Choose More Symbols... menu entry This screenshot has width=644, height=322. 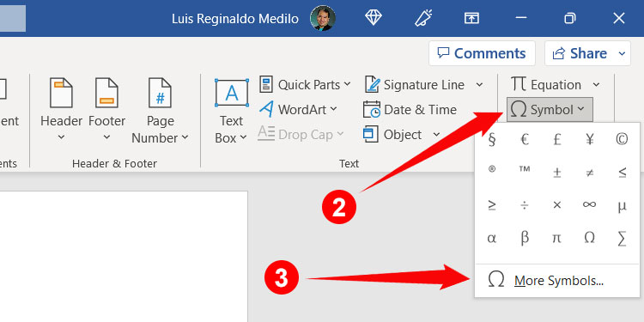click(557, 281)
